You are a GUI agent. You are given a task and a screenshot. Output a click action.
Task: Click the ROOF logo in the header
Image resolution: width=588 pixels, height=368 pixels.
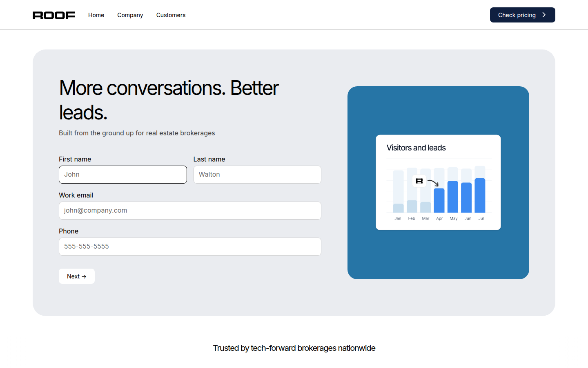pyautogui.click(x=54, y=15)
